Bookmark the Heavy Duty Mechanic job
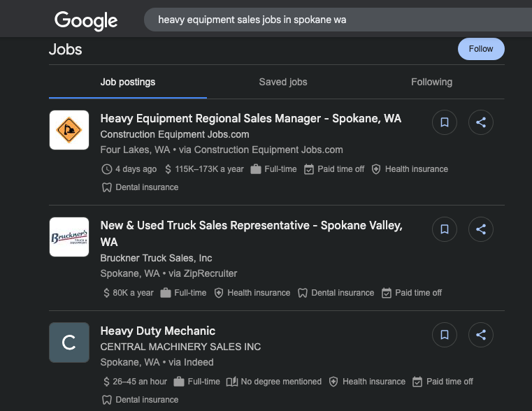 444,335
